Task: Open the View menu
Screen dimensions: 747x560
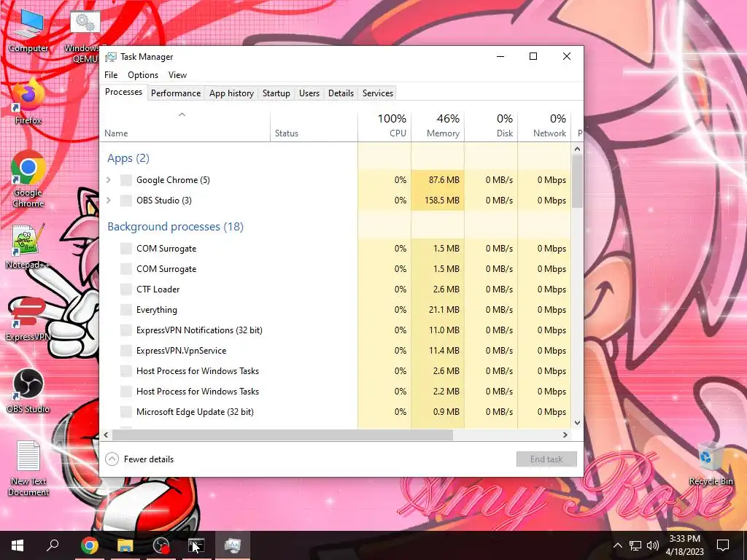Action: (177, 75)
